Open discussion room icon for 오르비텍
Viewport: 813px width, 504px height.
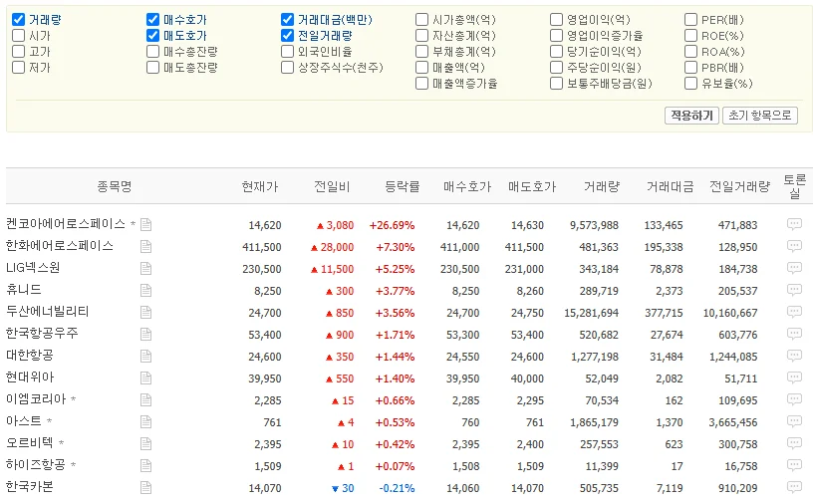click(794, 443)
